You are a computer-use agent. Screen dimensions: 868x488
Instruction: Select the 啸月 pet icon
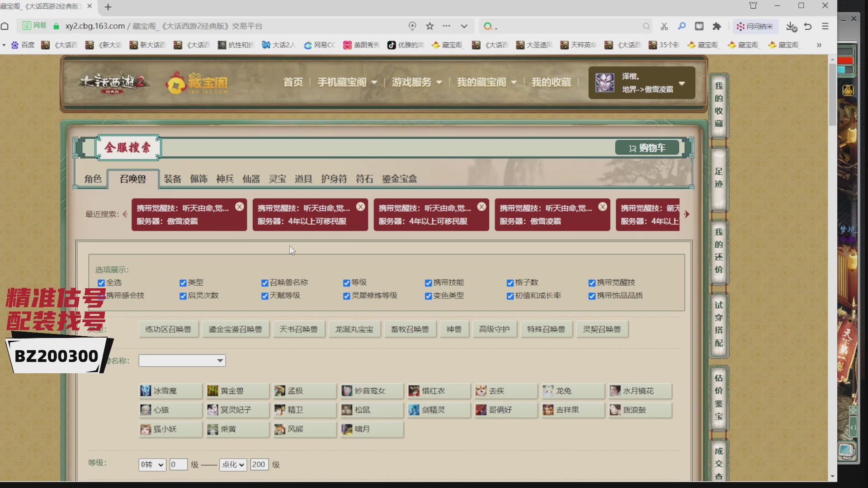click(372, 429)
